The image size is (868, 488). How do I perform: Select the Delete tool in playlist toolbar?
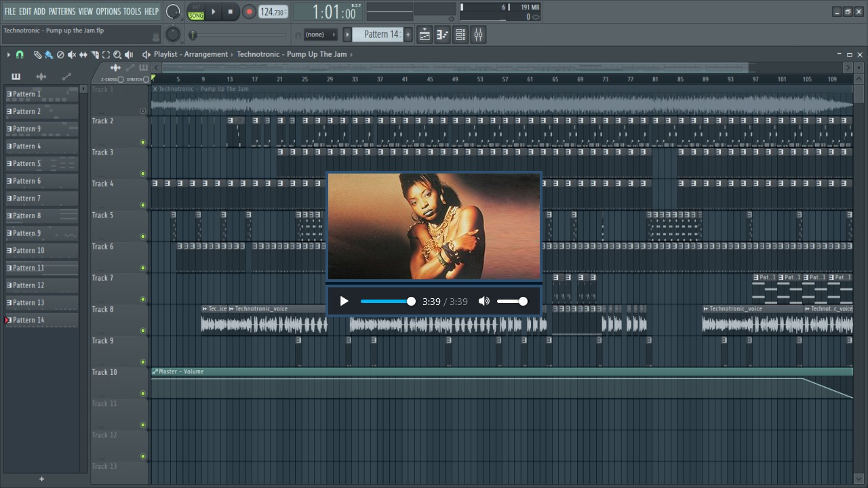(60, 55)
